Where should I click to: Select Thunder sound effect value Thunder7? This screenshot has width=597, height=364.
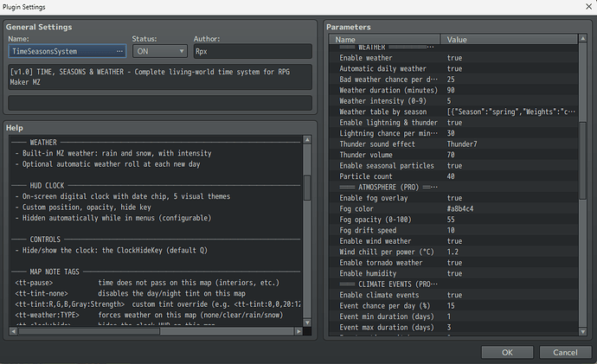click(462, 144)
